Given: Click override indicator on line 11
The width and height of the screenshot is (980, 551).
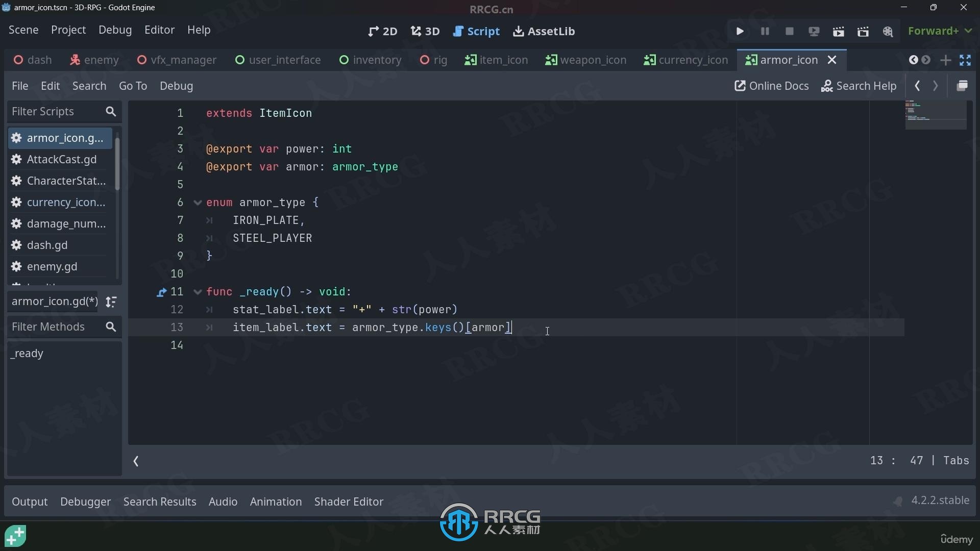Looking at the screenshot, I should (161, 292).
